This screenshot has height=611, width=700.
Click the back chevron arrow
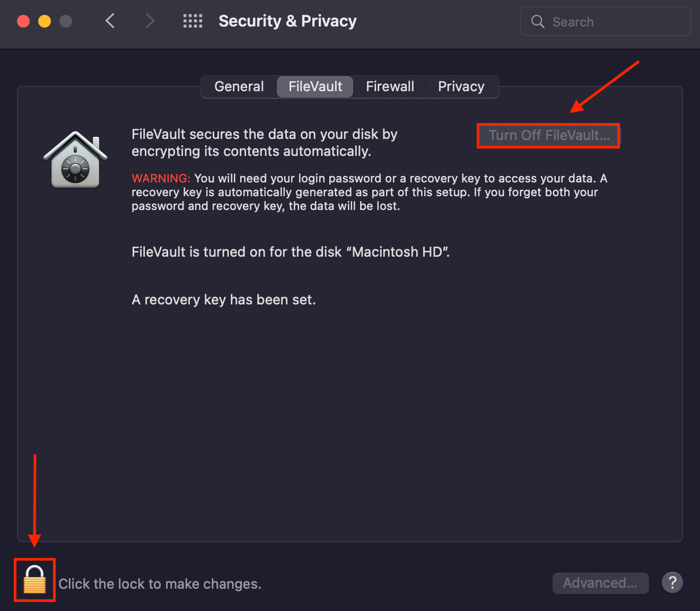click(x=110, y=21)
